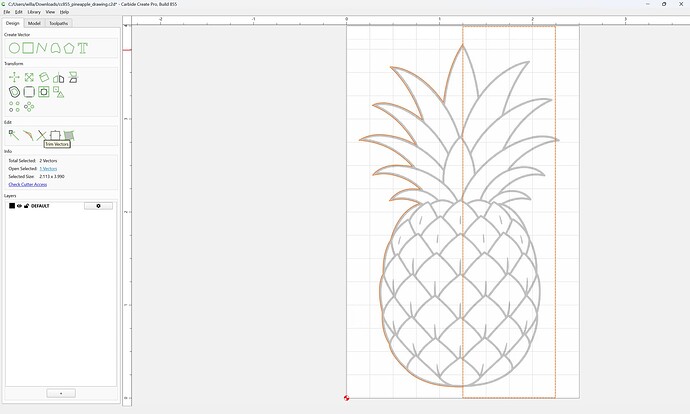The height and width of the screenshot is (414, 690).
Task: Select the Polyline curve drawing tool
Action: (x=41, y=48)
